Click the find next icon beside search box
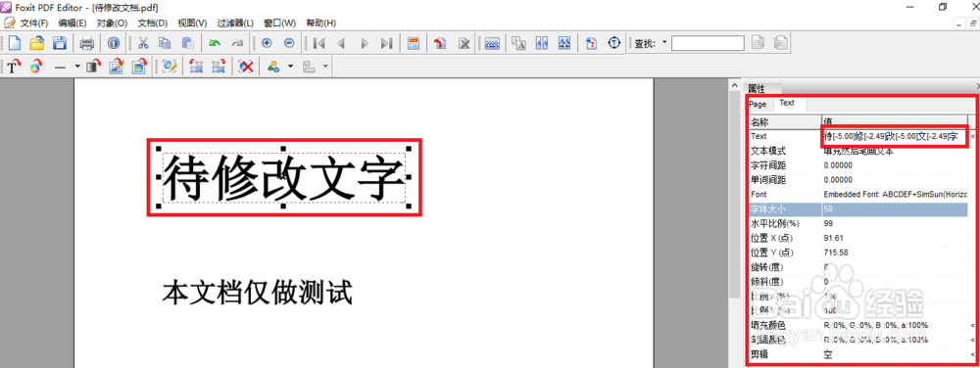This screenshot has width=980, height=368. 781,43
